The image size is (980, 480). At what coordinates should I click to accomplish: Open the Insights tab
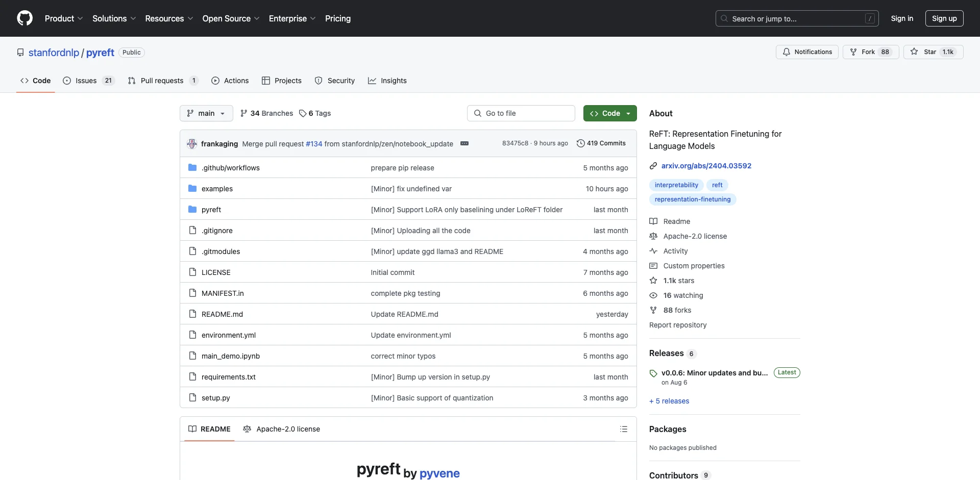tap(387, 81)
